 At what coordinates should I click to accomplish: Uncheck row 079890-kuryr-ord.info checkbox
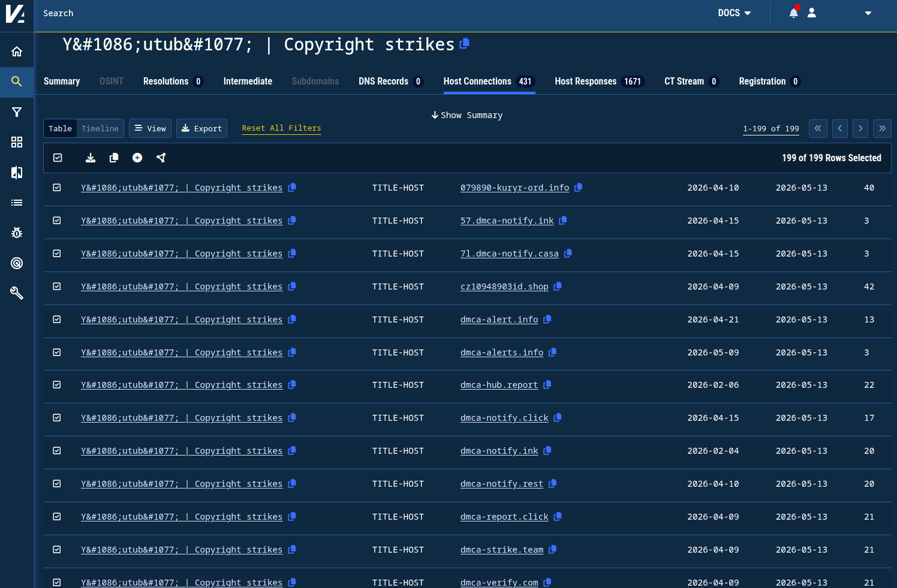pos(57,188)
